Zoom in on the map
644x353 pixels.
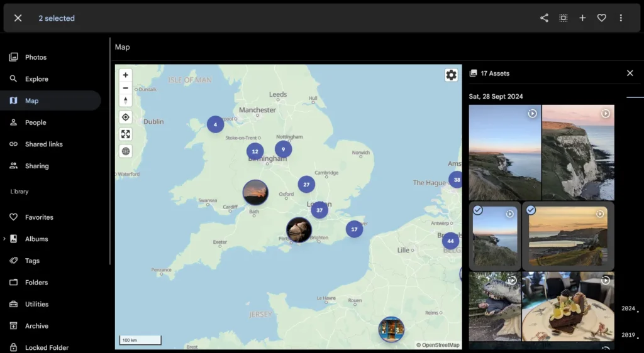click(x=126, y=75)
